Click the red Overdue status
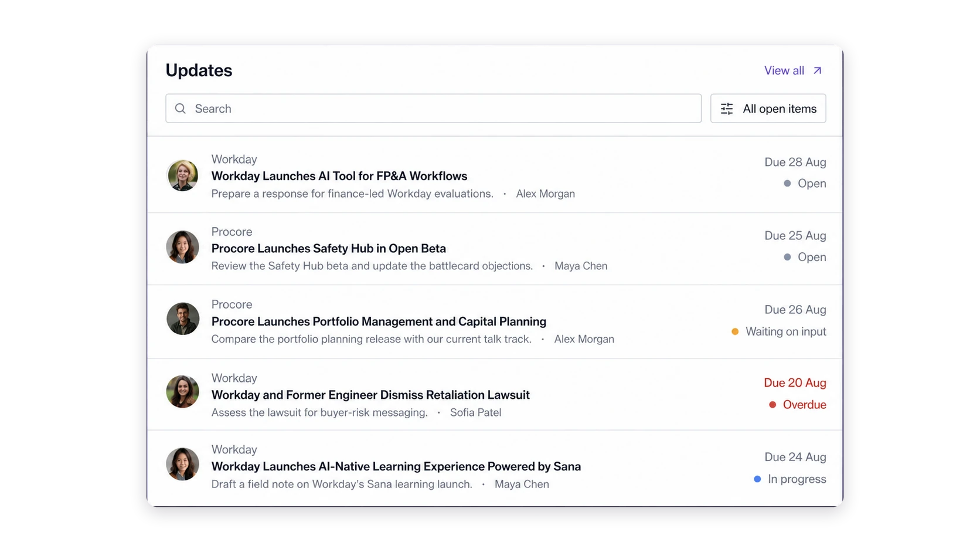 797,405
